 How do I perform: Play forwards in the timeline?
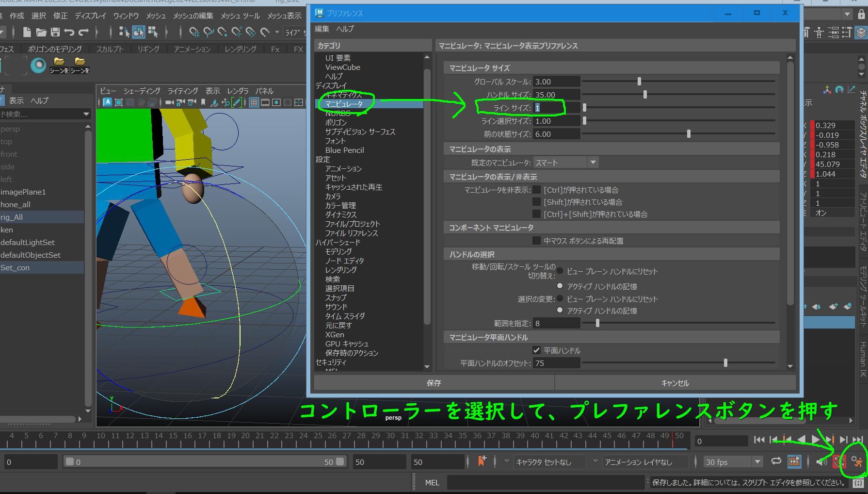pyautogui.click(x=816, y=440)
